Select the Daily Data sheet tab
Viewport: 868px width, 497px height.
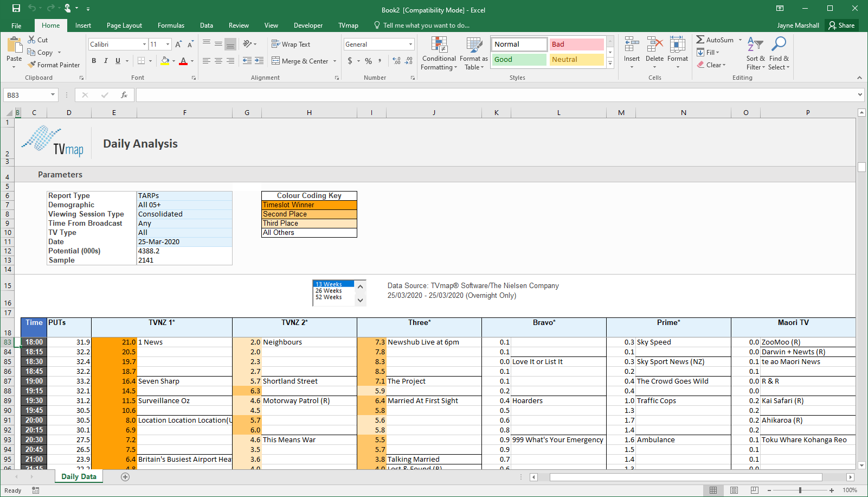tap(79, 477)
